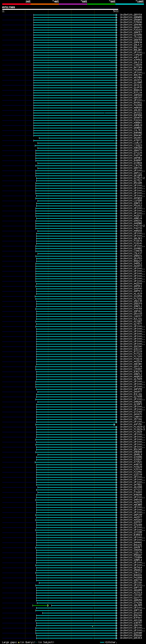
Task: Select hit label UniRef100_Q27877
Action: [131, 324]
